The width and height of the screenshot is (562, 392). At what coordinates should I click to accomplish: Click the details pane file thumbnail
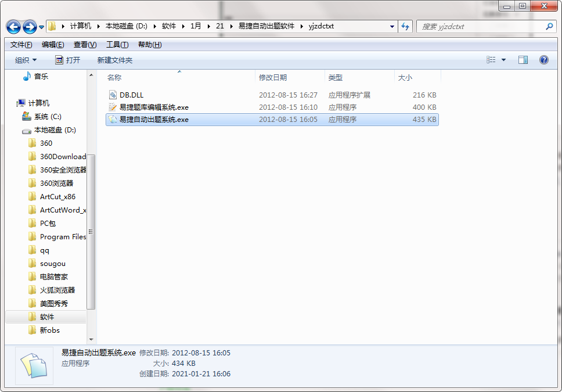coord(34,365)
